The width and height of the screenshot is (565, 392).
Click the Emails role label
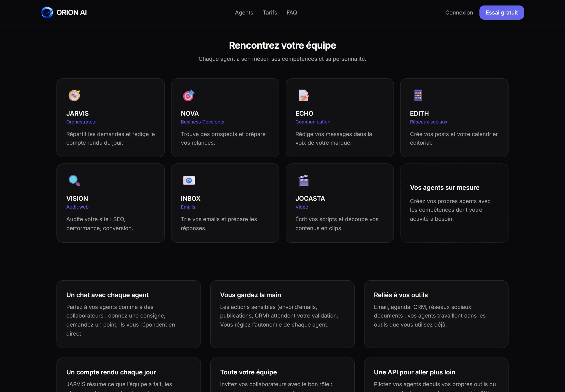188,207
